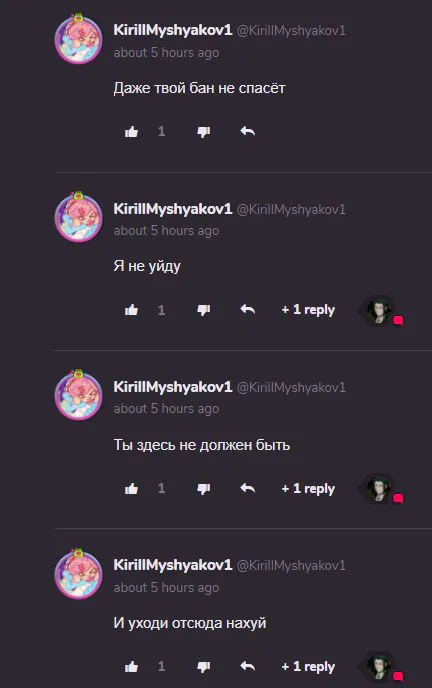Viewport: 432px width, 688px height.
Task: Click KirillMyshyakov1 avatar on the third comment
Action: tap(79, 394)
